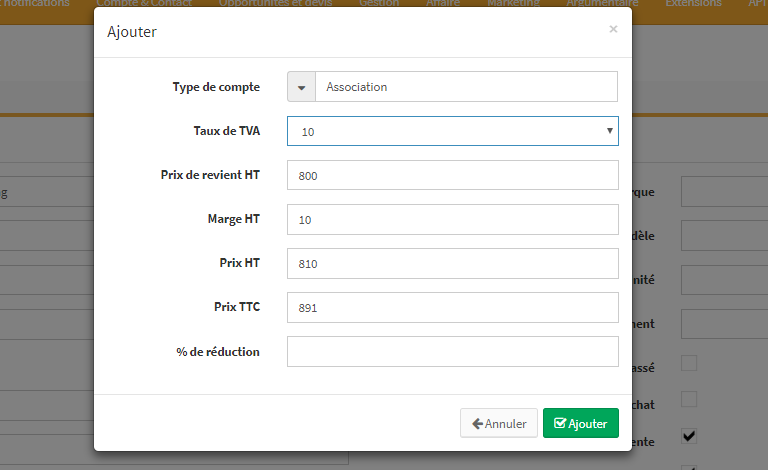Click the Prix TTC label
This screenshot has width=768, height=470.
tap(237, 306)
